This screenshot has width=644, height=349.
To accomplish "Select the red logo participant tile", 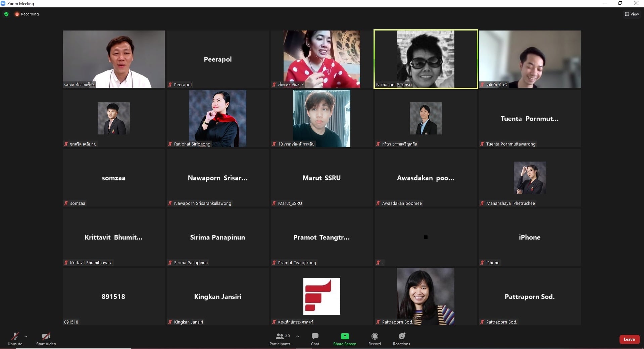I will point(321,296).
